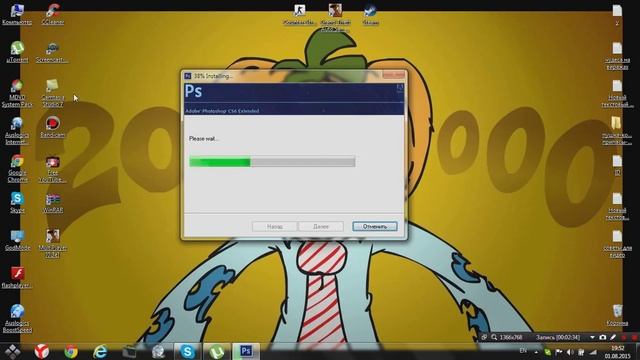
Task: Click the green installation progress bar
Action: (272, 162)
